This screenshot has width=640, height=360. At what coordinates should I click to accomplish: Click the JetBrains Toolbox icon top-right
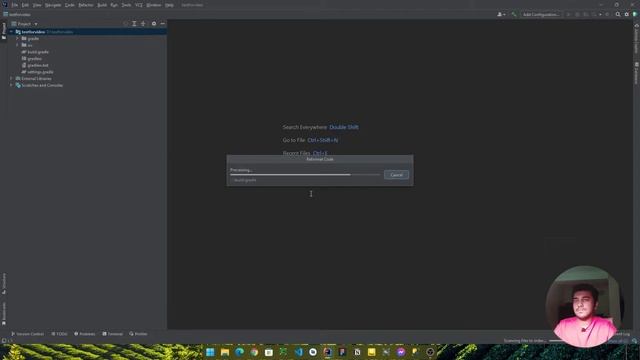pos(635,14)
